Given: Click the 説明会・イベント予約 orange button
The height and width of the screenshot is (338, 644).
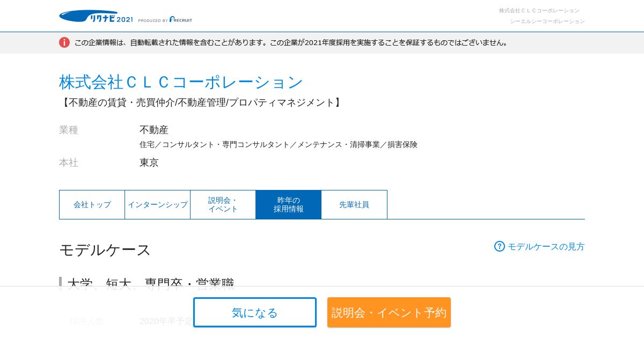Looking at the screenshot, I should click(x=389, y=312).
